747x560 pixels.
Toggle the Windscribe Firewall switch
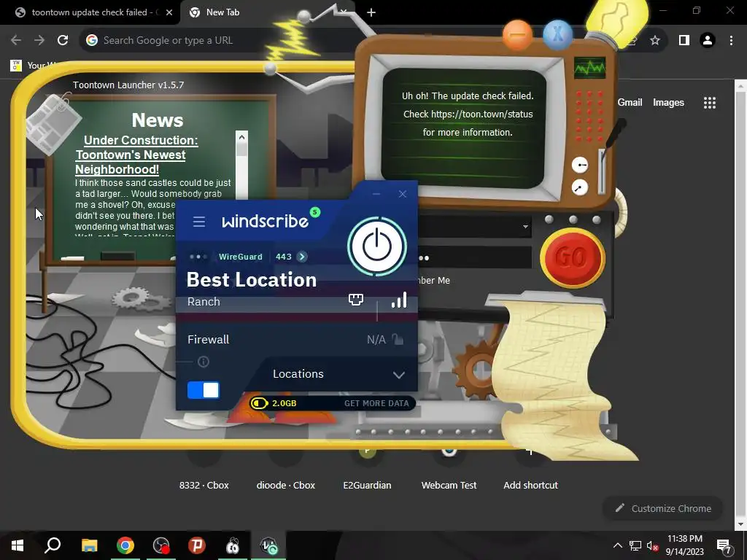pos(204,390)
